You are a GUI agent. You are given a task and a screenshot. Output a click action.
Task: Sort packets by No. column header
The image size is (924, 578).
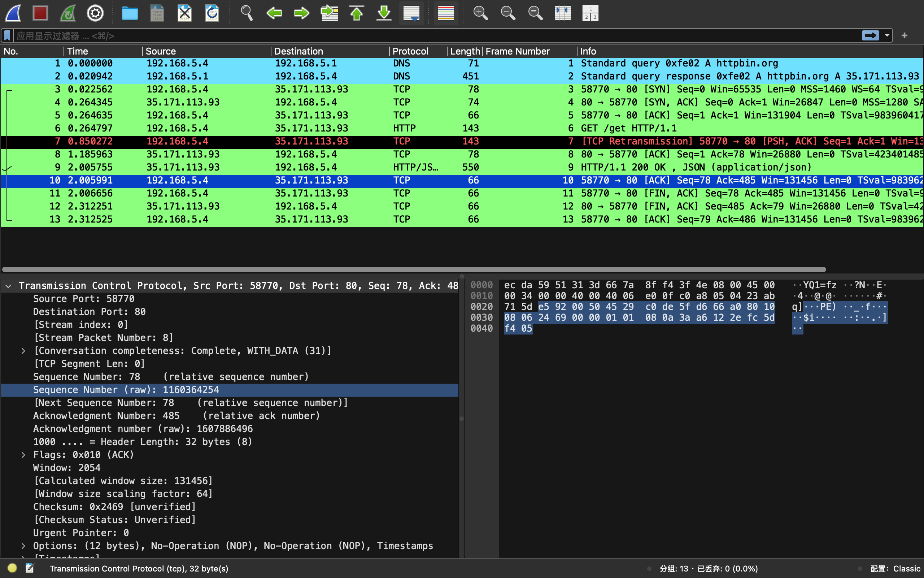pos(32,51)
